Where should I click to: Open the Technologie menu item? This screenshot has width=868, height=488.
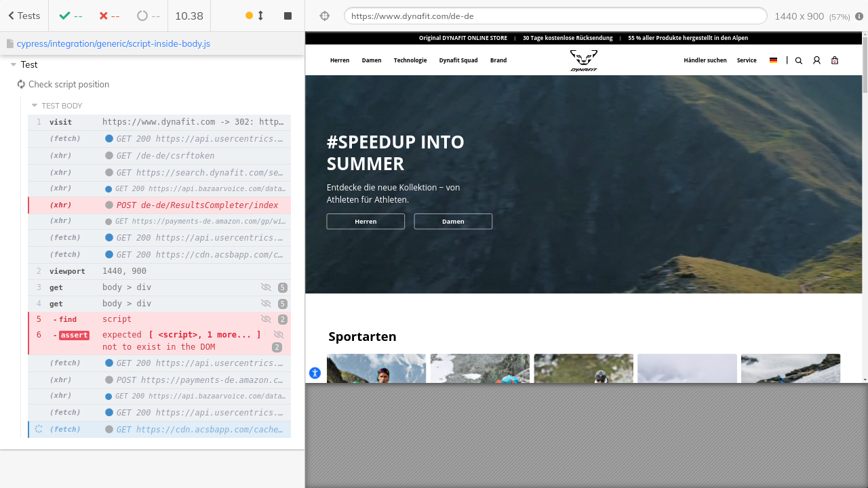410,60
